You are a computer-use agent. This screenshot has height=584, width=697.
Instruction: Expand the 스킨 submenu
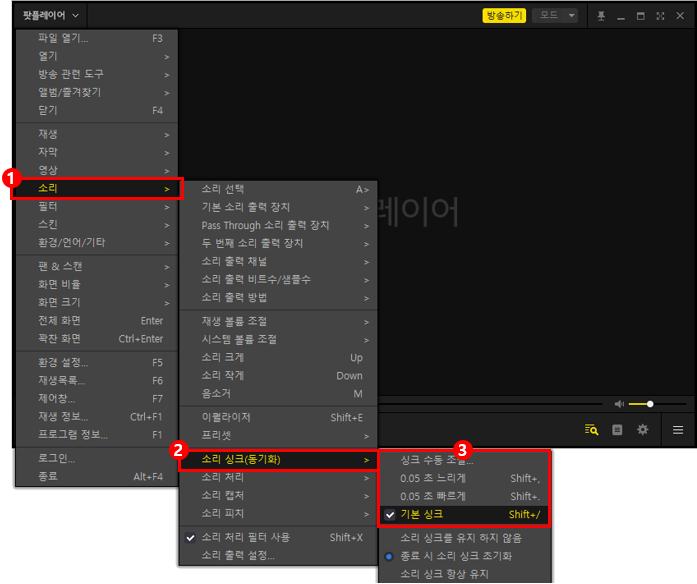pyautogui.click(x=97, y=224)
